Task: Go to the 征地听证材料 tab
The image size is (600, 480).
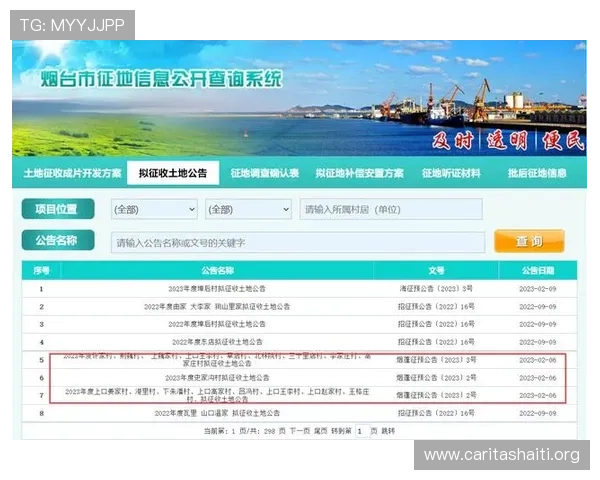Action: [451, 173]
